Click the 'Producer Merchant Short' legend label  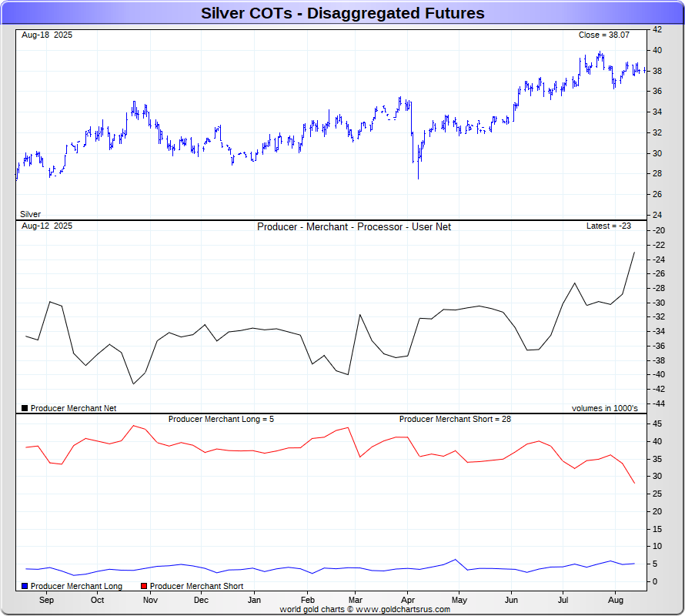point(196,586)
